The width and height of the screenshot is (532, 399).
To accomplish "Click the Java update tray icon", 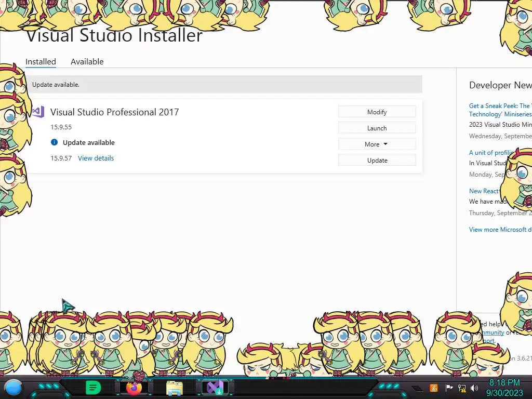I will (x=433, y=388).
